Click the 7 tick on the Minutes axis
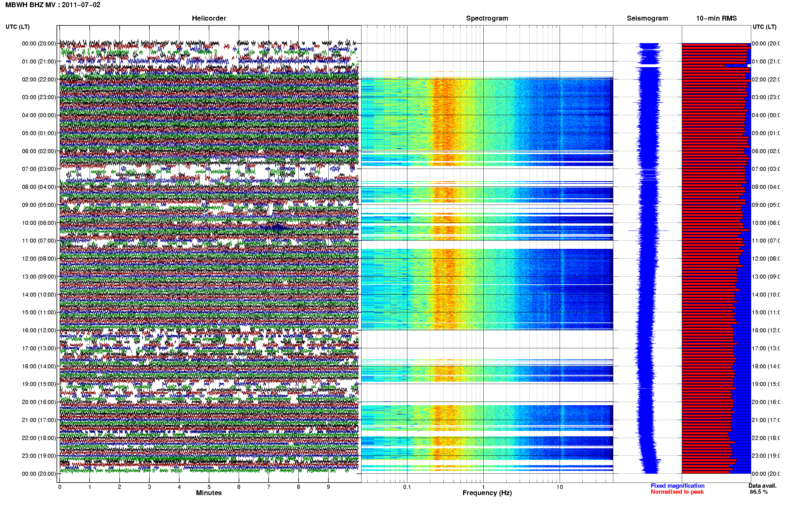Viewport: 812px width, 508px height. 269,487
